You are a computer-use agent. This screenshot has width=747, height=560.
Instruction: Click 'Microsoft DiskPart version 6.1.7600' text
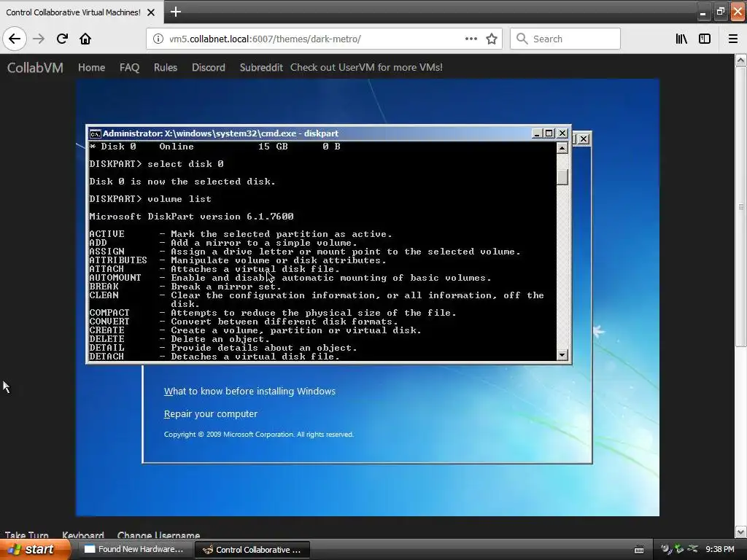(x=191, y=216)
